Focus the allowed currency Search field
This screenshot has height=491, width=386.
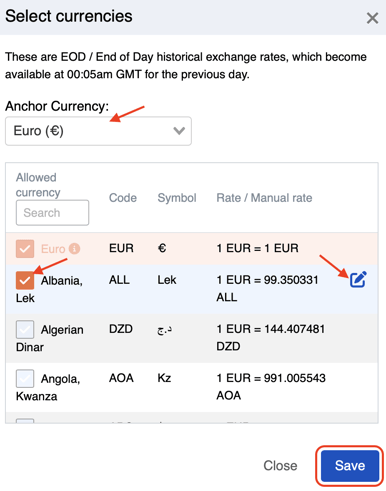tap(52, 213)
